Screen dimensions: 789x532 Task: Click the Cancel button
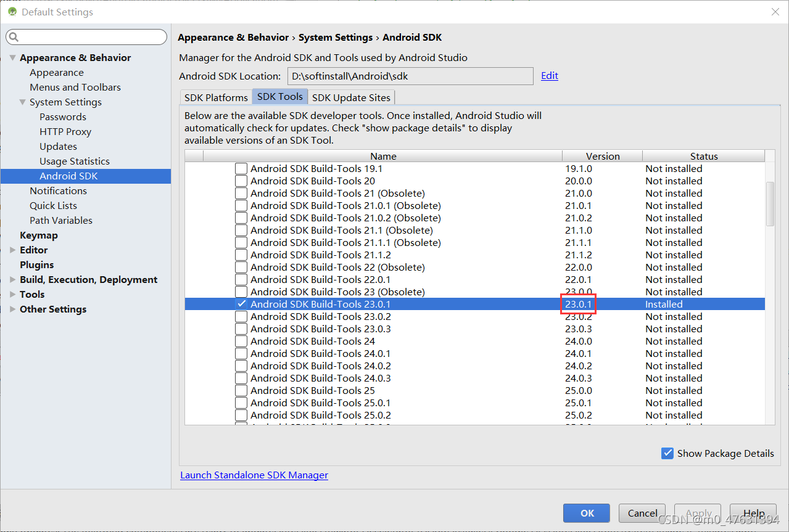point(642,513)
